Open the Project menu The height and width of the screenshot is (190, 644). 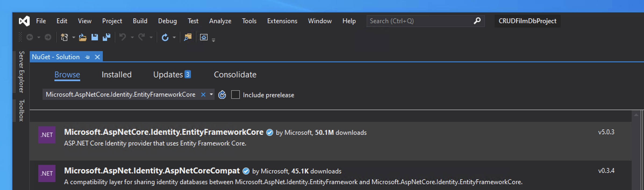[112, 21]
